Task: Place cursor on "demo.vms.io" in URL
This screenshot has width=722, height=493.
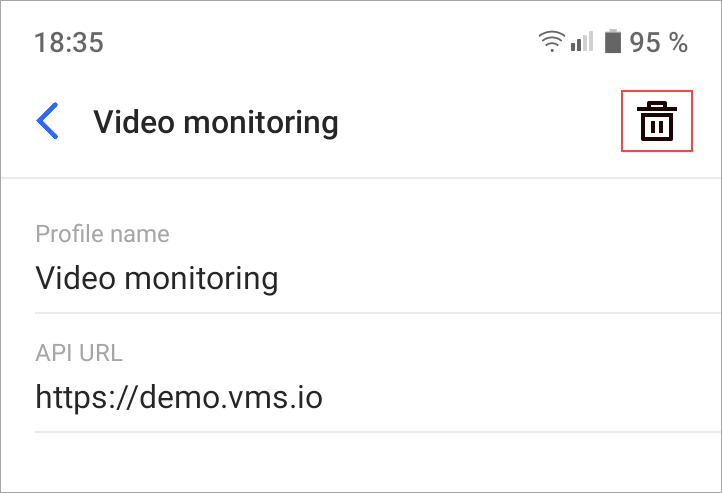Action: (231, 397)
